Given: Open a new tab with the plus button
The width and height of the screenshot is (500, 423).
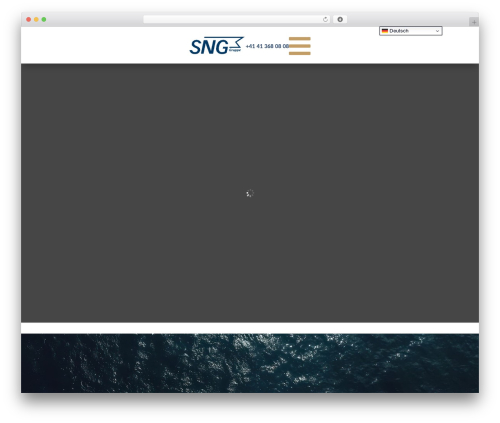Looking at the screenshot, I should tap(474, 22).
